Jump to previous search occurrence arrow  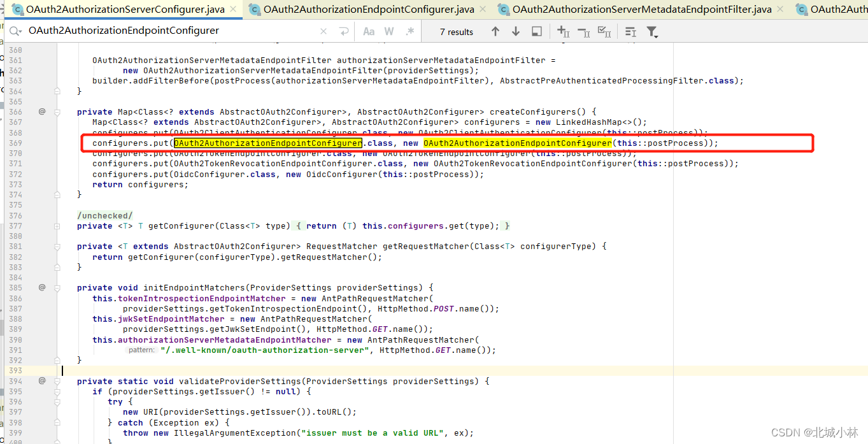tap(495, 31)
